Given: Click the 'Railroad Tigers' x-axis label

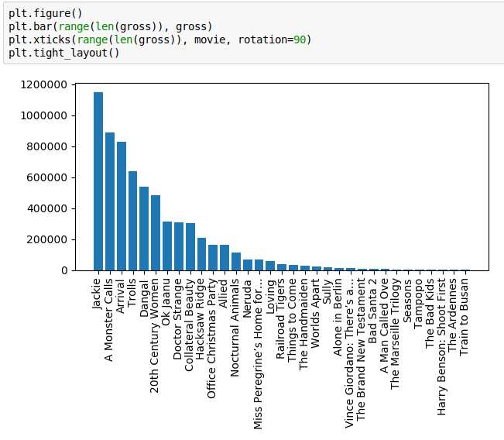Looking at the screenshot, I should tap(280, 318).
